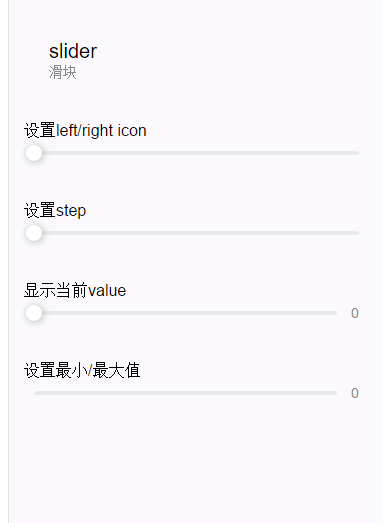Click the 0 readout beside 显示当前value slider
This screenshot has width=384, height=523.
click(x=355, y=313)
